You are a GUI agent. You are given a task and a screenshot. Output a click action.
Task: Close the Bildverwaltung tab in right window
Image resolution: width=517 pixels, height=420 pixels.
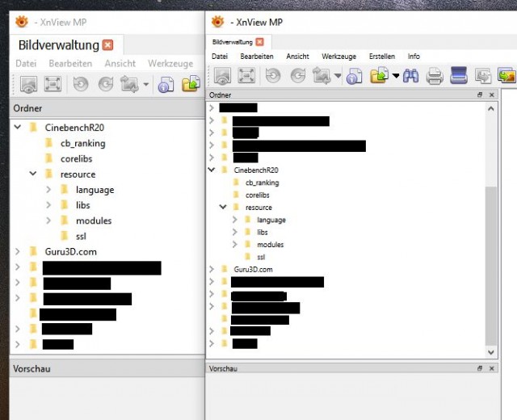pos(260,42)
